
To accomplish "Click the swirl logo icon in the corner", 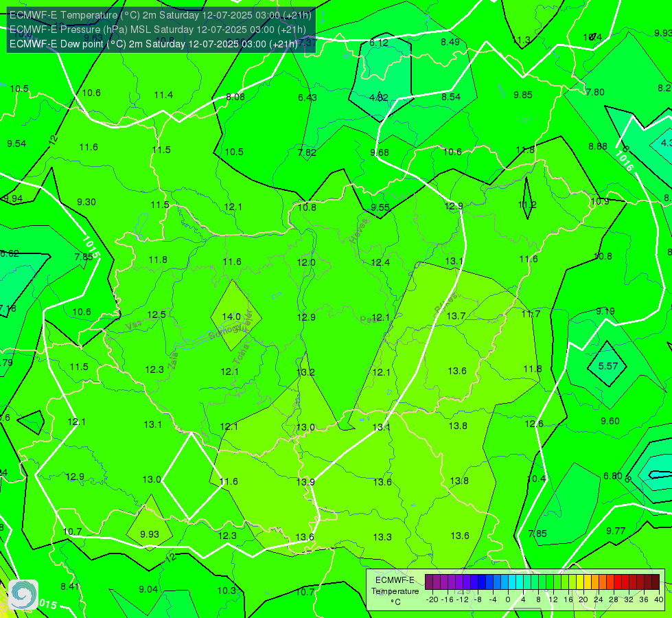I will point(23,595).
